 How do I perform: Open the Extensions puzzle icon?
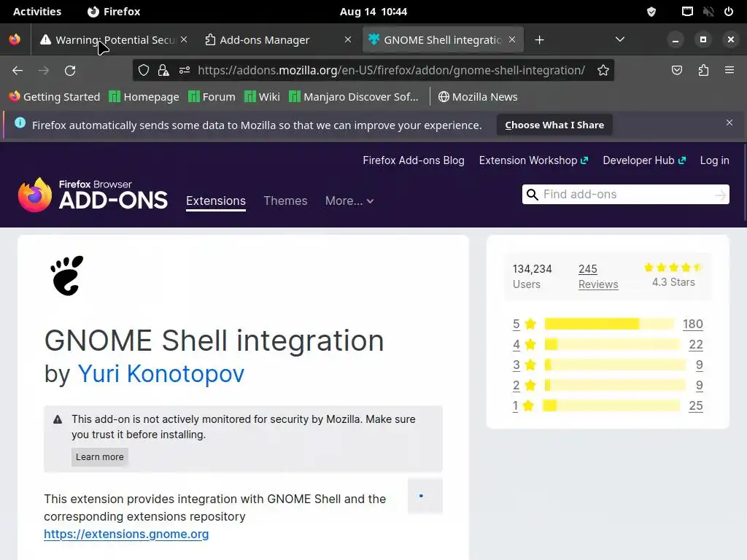703,71
